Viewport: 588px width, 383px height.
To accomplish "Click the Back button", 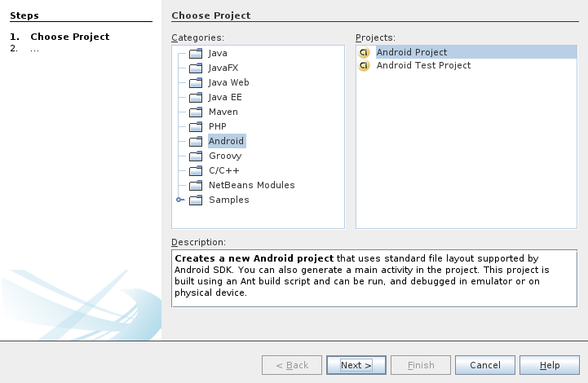I will [291, 365].
